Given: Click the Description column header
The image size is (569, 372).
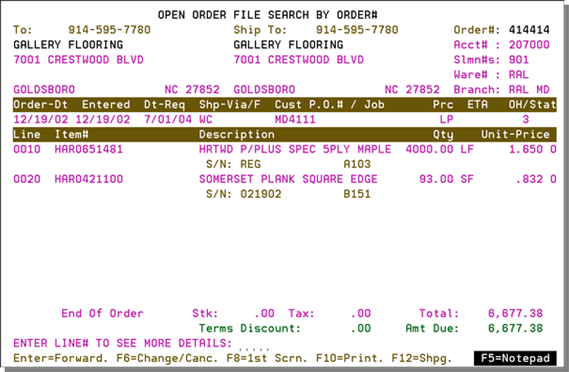Looking at the screenshot, I should click(x=237, y=134).
